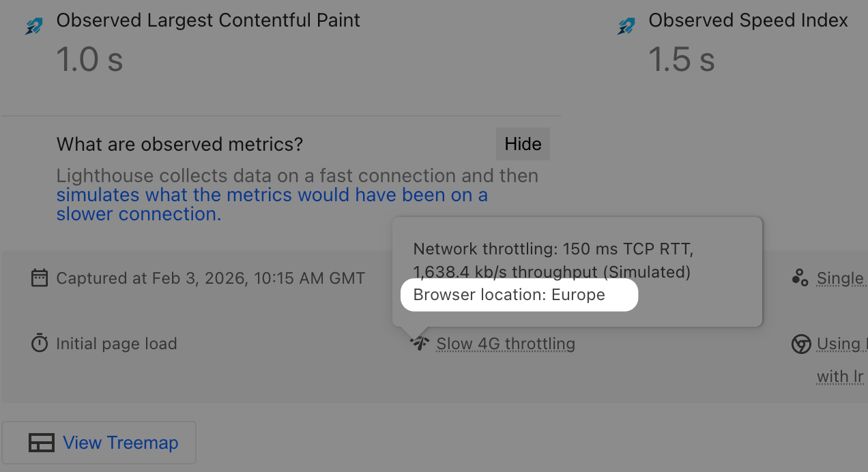Image resolution: width=868 pixels, height=472 pixels.
Task: Click the three-circles icon beside Single
Action: coord(800,278)
